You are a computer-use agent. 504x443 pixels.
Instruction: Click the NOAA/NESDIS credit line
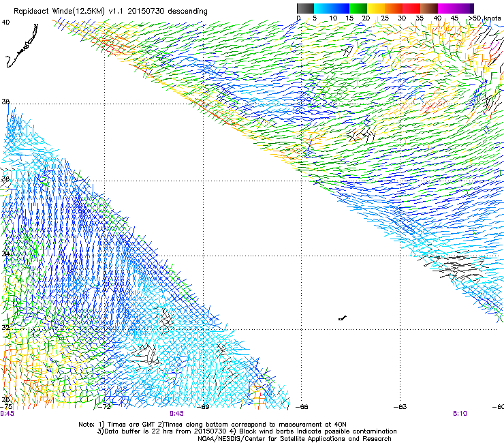(294, 439)
